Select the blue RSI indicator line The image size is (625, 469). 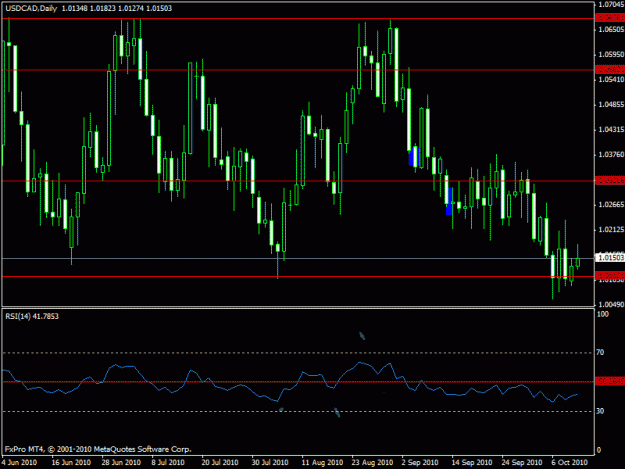(x=290, y=382)
